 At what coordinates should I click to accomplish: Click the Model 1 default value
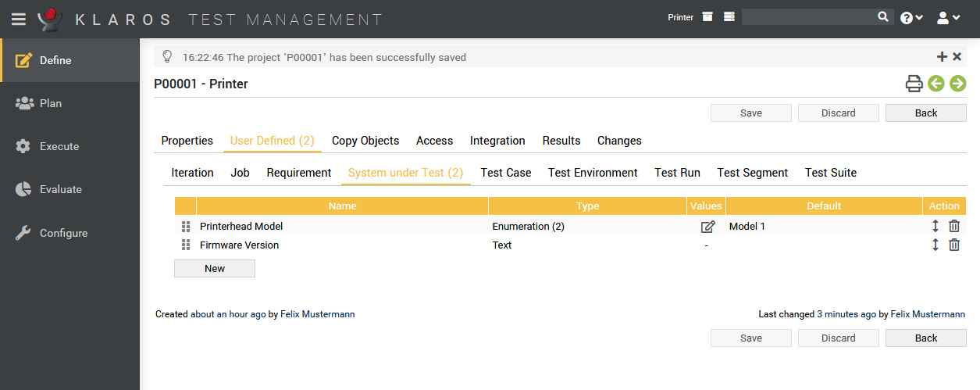point(747,226)
